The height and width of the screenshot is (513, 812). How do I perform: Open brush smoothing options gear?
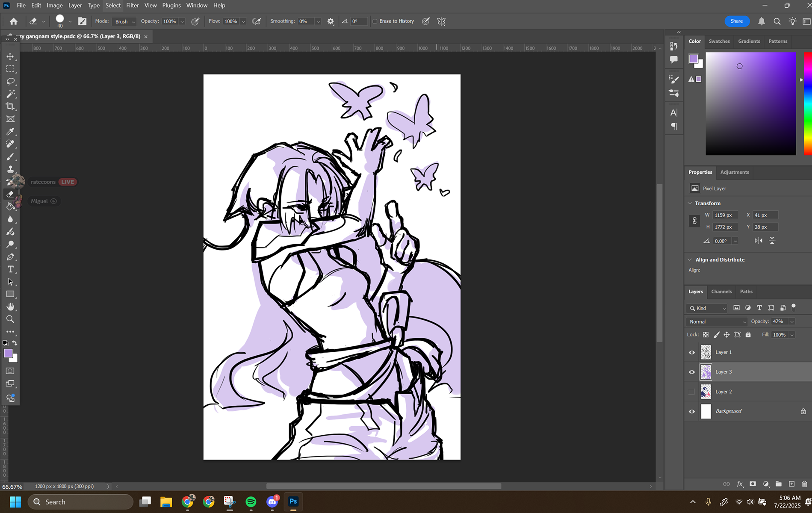(331, 21)
